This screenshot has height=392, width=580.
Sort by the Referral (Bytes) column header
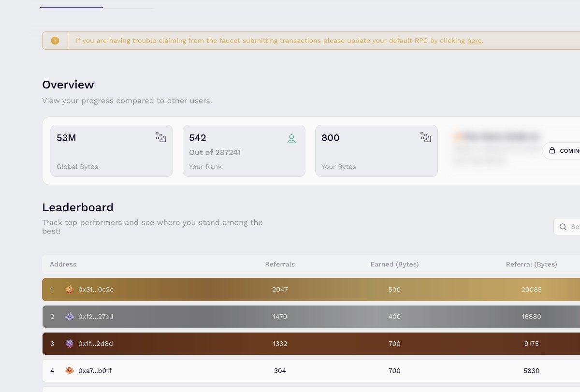(x=531, y=264)
